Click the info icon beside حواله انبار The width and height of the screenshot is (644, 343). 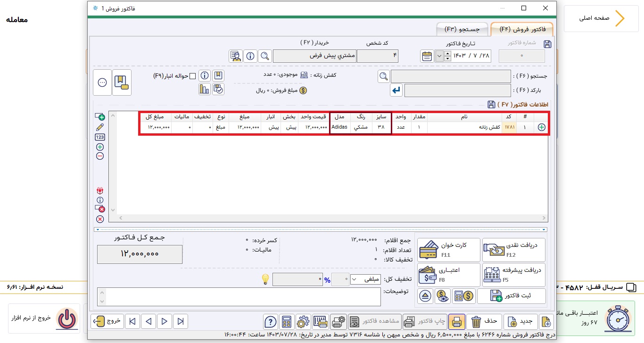pos(205,75)
